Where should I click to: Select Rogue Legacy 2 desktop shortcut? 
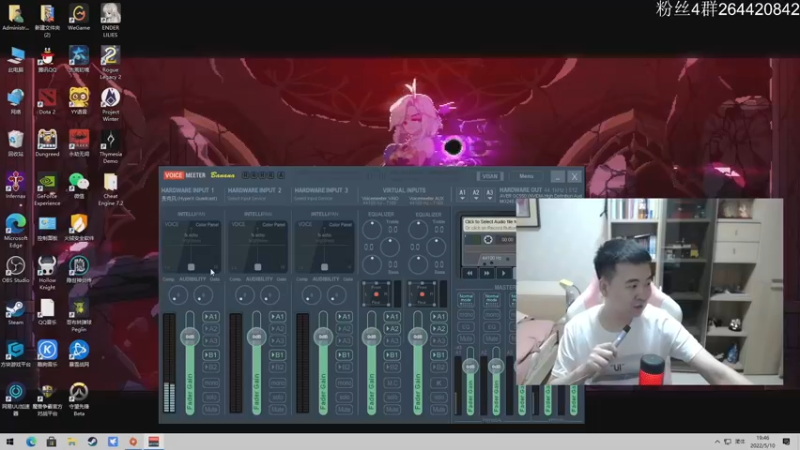(110, 63)
